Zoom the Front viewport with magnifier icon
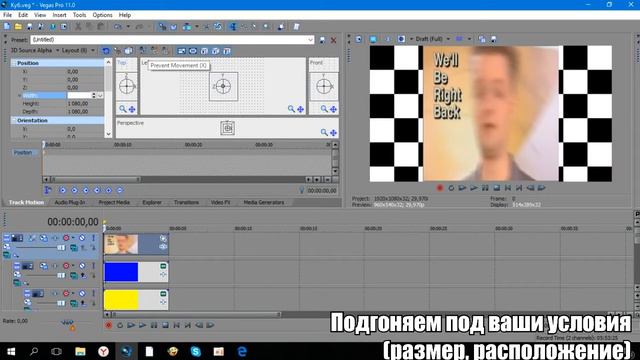 tap(324, 109)
